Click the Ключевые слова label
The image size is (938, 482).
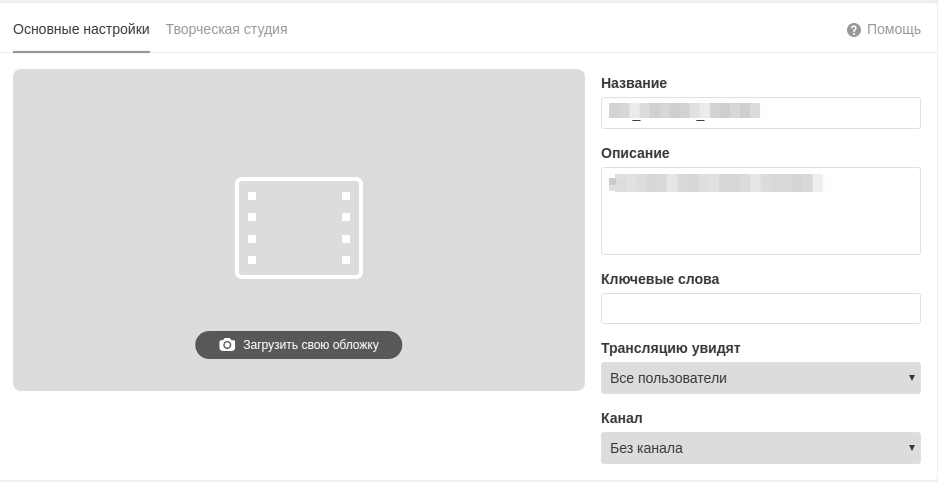pos(660,279)
